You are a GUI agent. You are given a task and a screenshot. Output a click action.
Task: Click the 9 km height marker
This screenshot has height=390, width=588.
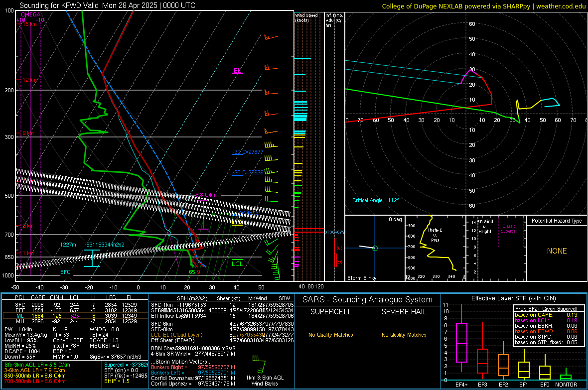[28, 133]
